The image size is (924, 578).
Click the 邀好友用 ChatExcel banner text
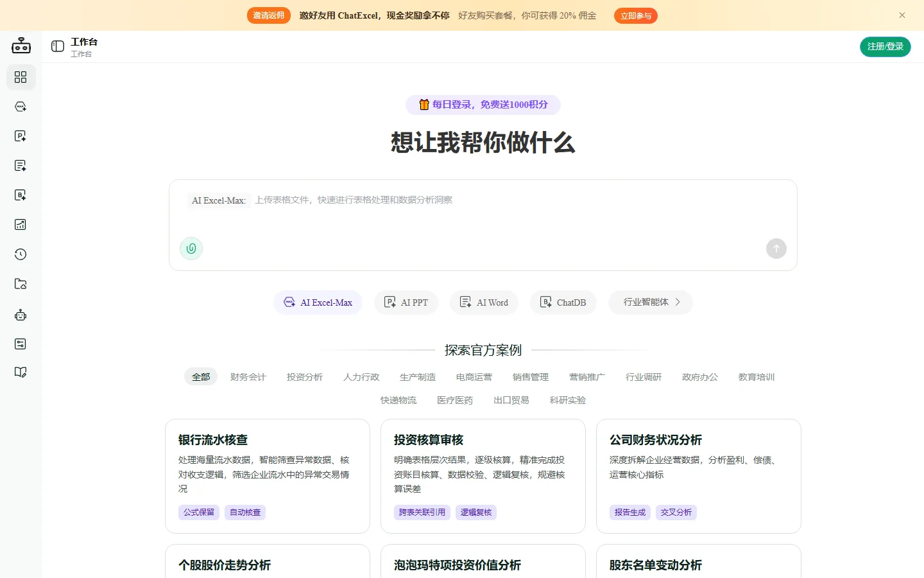click(374, 15)
